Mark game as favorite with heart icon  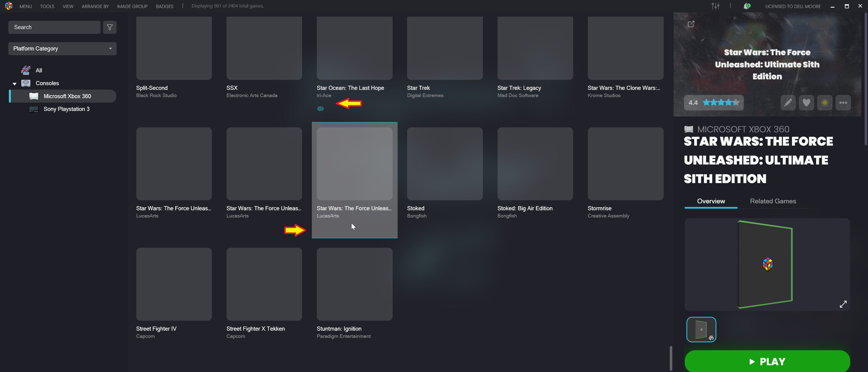806,103
